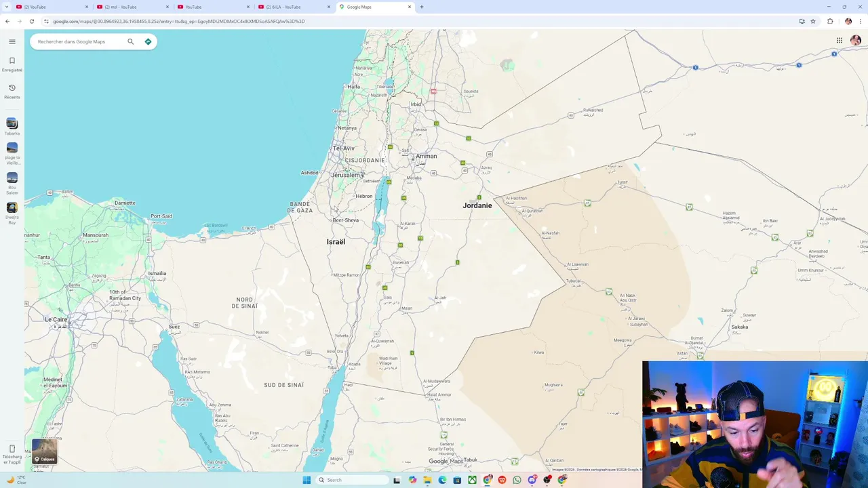The image size is (868, 488).
Task: View site information icon in address bar
Action: [46, 21]
